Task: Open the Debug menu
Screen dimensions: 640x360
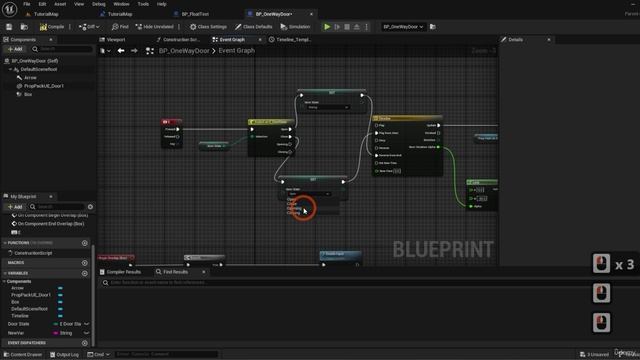Action: coord(98,4)
